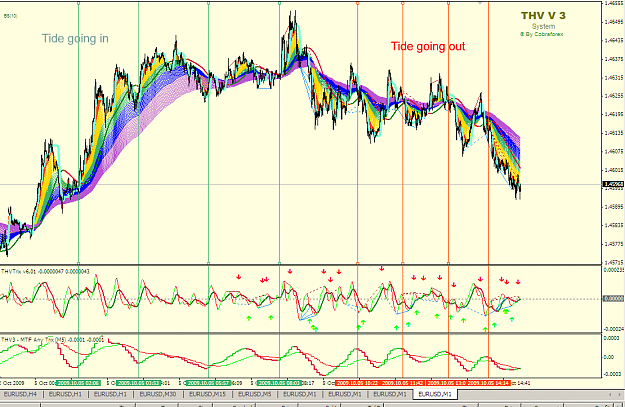Click the 1.45895 price scale value

tap(614, 207)
